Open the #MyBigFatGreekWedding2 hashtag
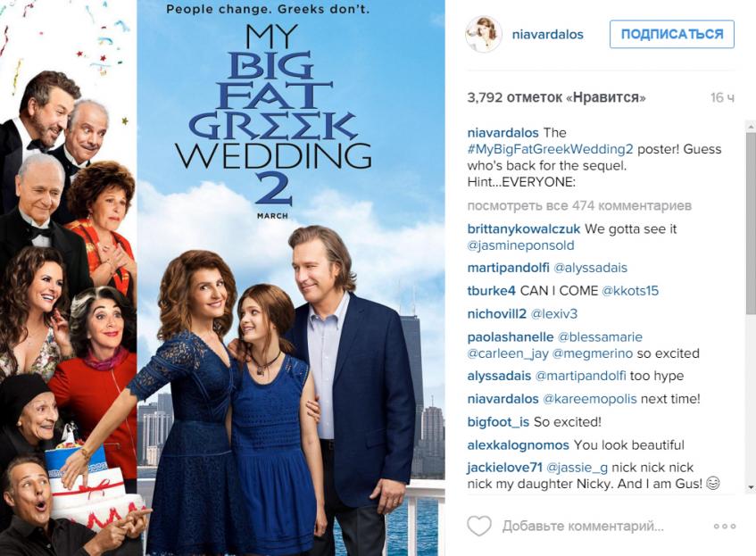The image size is (756, 556). click(x=550, y=149)
